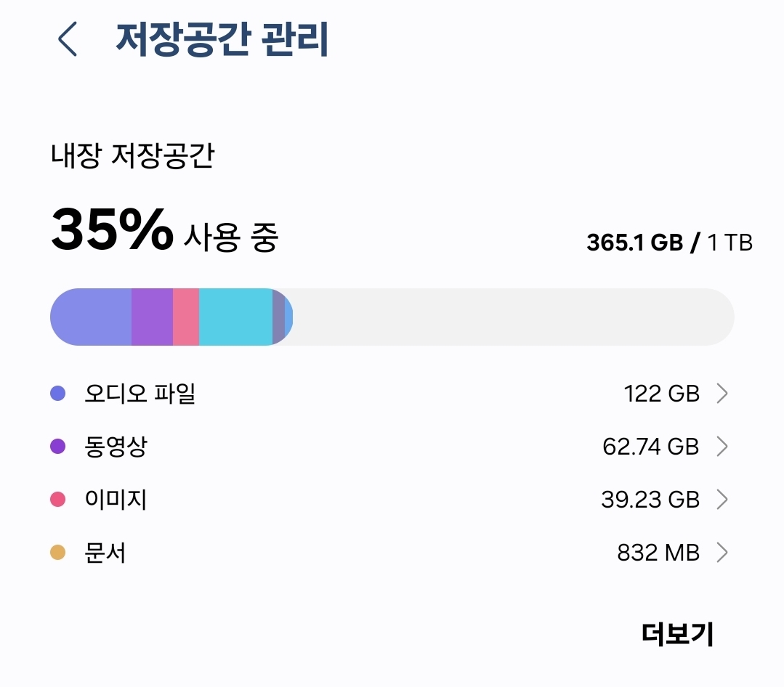This screenshot has width=784, height=687.
Task: Click the purple video segment of storage bar
Action: (x=152, y=317)
